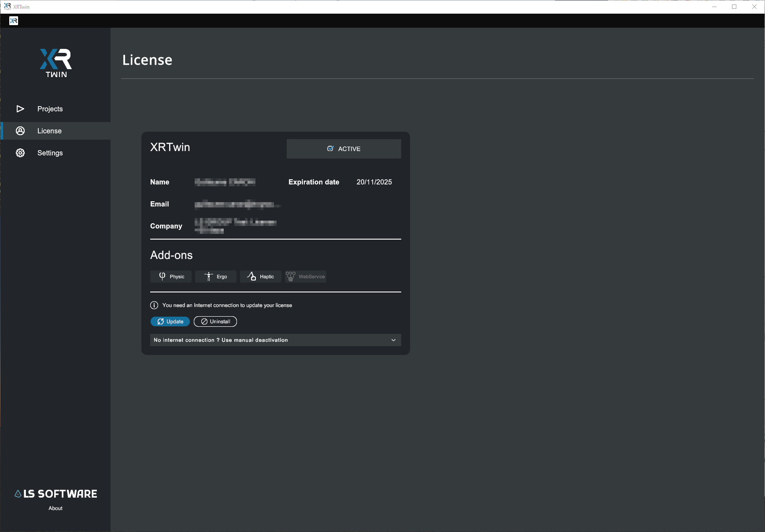Toggle the Haptic add-on
The width and height of the screenshot is (765, 532).
260,276
